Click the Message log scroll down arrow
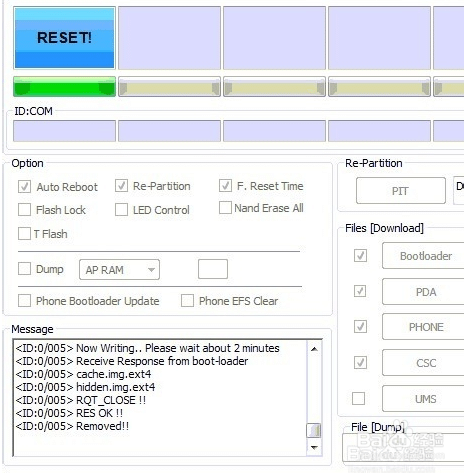 click(314, 447)
